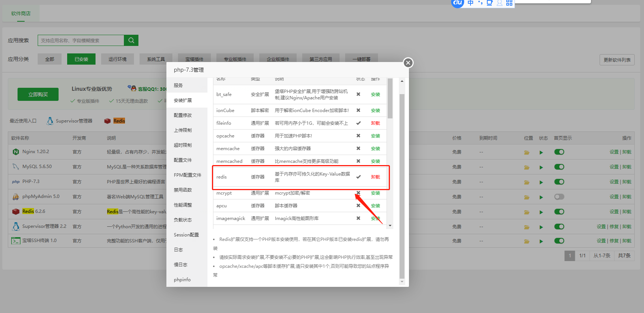
Task: Open Supervisor管理器 folder location icon
Action: pos(527,227)
